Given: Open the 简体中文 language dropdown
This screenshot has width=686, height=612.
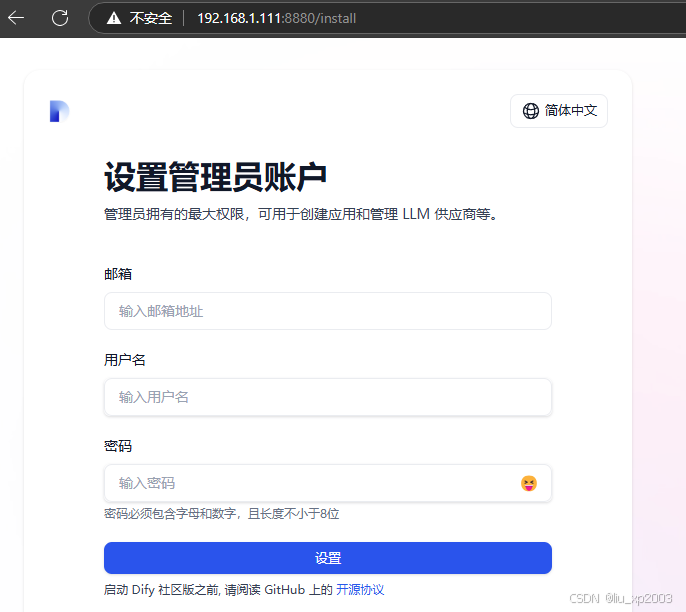Looking at the screenshot, I should click(x=559, y=111).
